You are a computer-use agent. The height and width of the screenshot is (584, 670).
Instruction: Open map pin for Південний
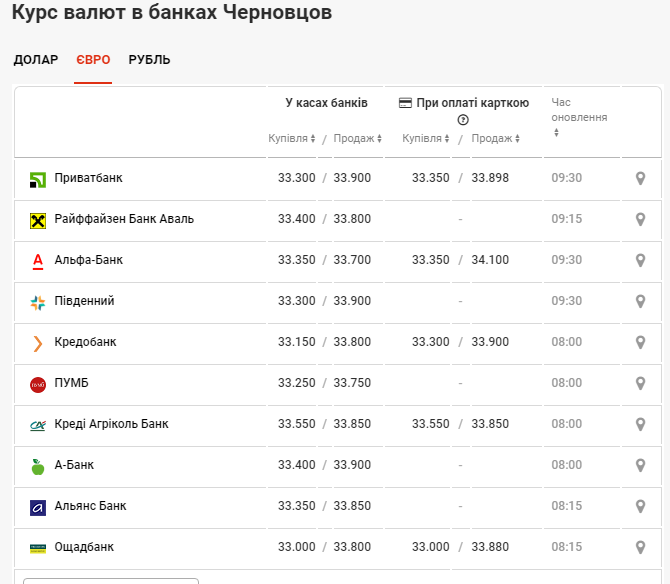(x=640, y=301)
